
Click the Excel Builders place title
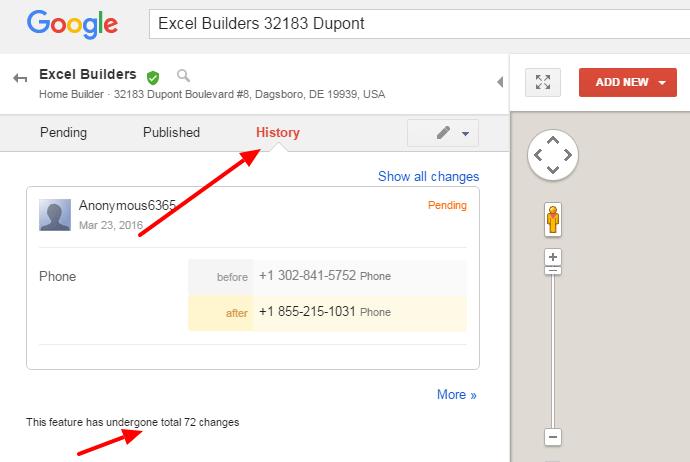(x=88, y=74)
